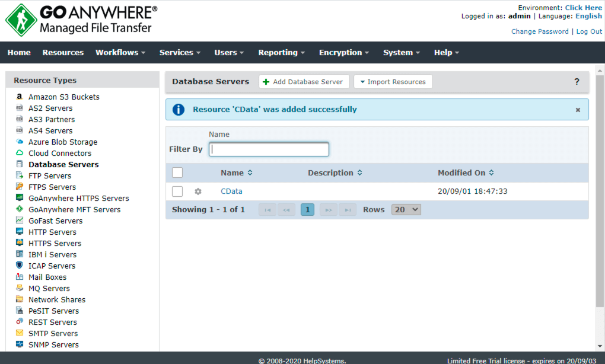605x364 pixels.
Task: Select SMTP Servers resource type
Action: [53, 333]
